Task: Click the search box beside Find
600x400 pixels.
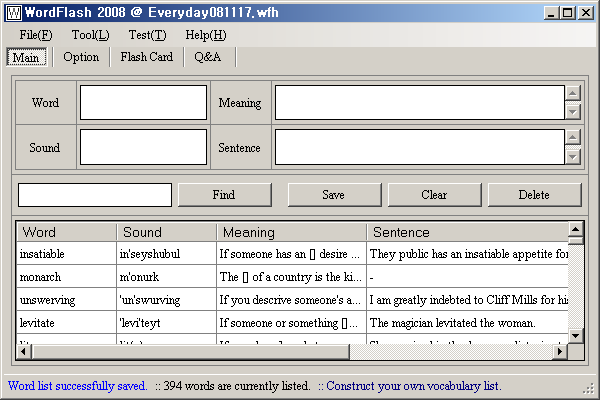Action: coord(95,195)
